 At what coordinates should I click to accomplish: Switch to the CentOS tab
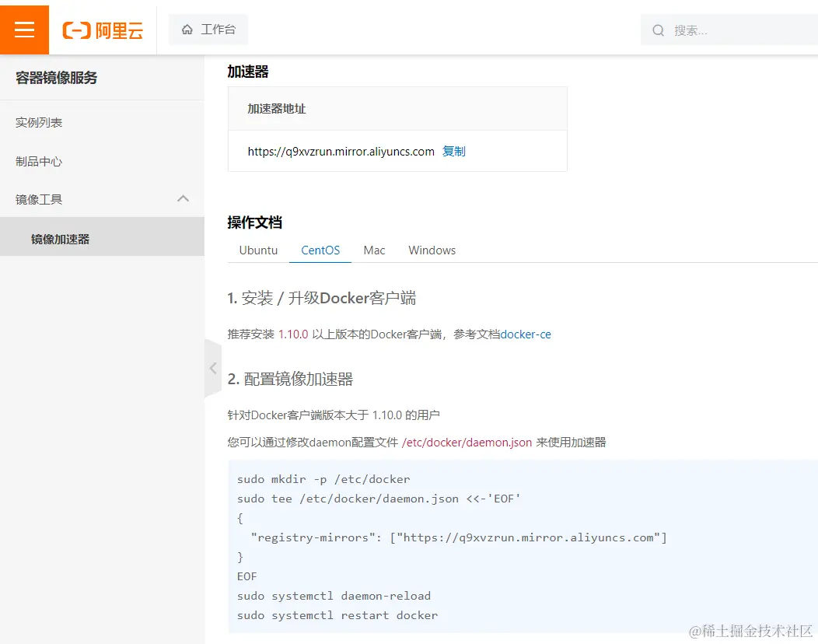point(320,250)
